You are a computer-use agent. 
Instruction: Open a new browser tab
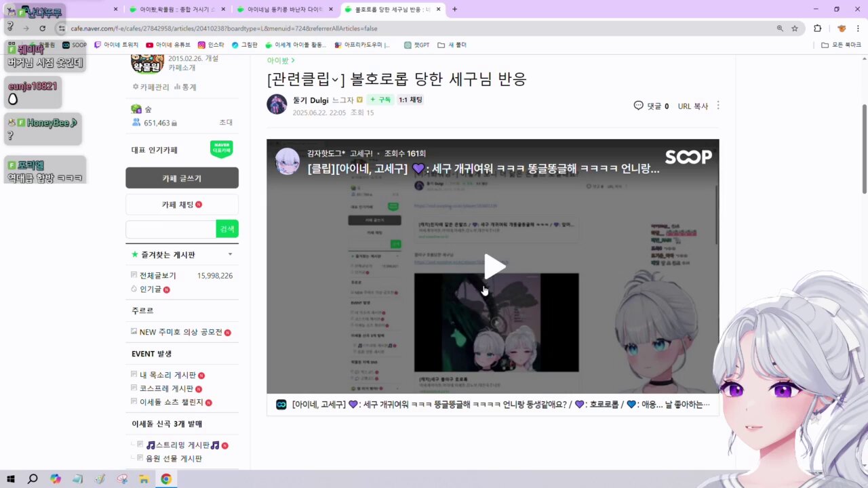pos(454,9)
